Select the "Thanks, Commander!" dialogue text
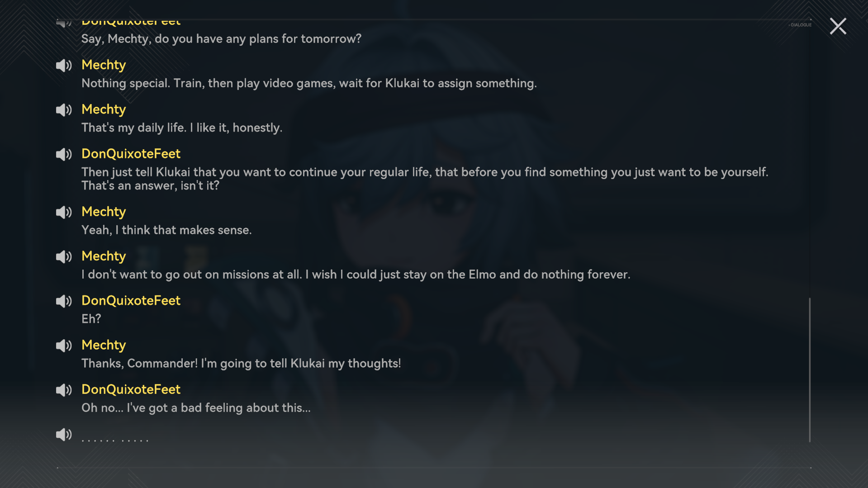 [x=241, y=364]
